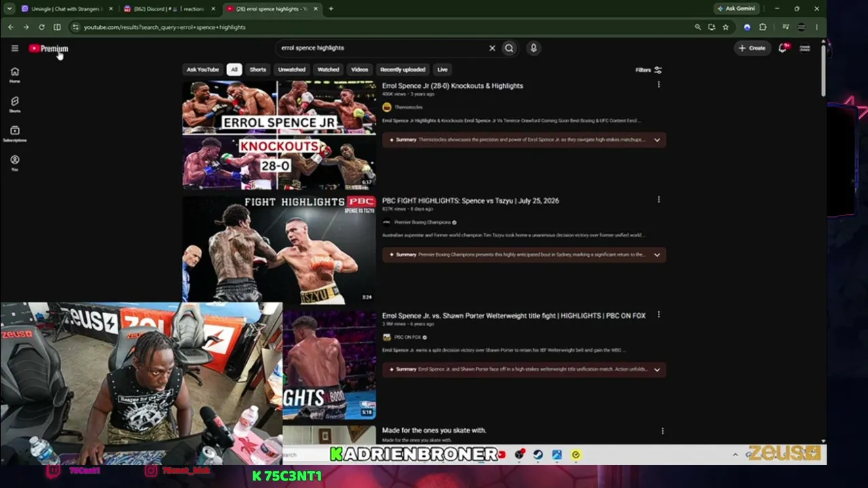Visit the Themistocles channel

point(408,107)
